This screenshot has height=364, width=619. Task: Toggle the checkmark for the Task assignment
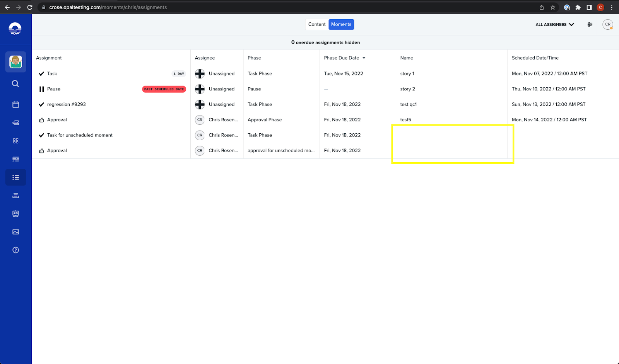coord(41,73)
